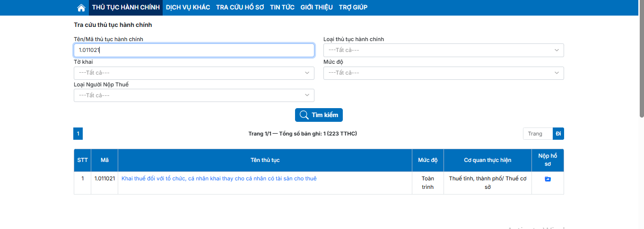Click the home icon in navigation bar
Image resolution: width=644 pixels, height=229 pixels.
pos(81,8)
